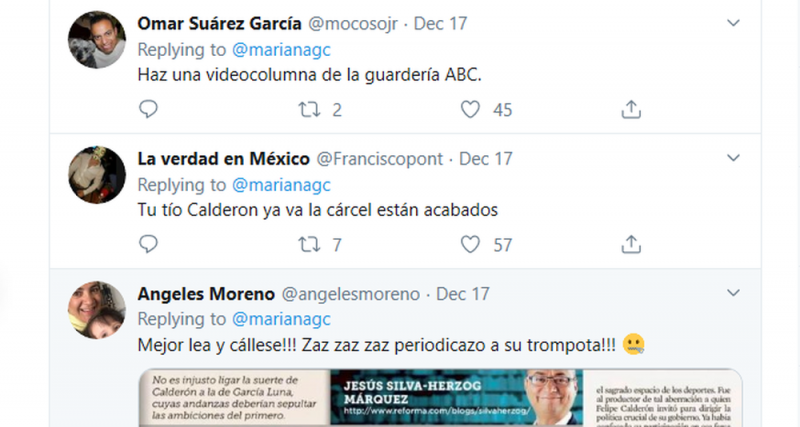Open @Franciscopont handle link
800x427 pixels.
pos(380,159)
